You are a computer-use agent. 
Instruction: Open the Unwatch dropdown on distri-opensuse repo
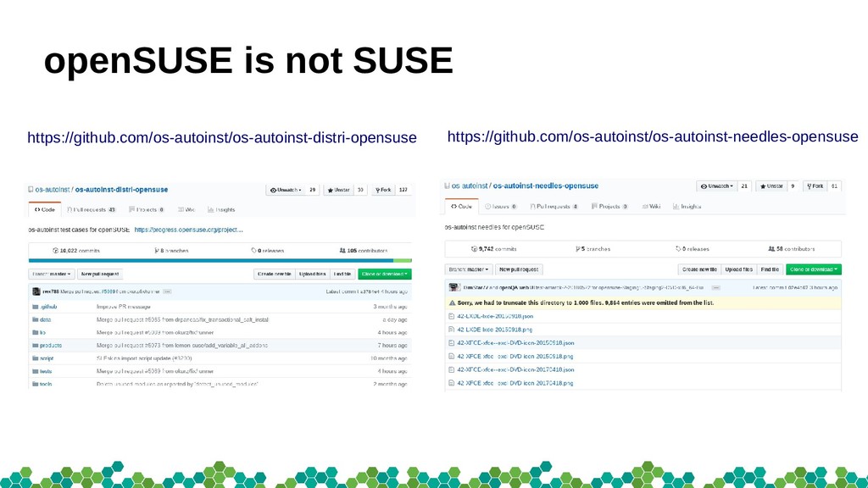(x=286, y=190)
